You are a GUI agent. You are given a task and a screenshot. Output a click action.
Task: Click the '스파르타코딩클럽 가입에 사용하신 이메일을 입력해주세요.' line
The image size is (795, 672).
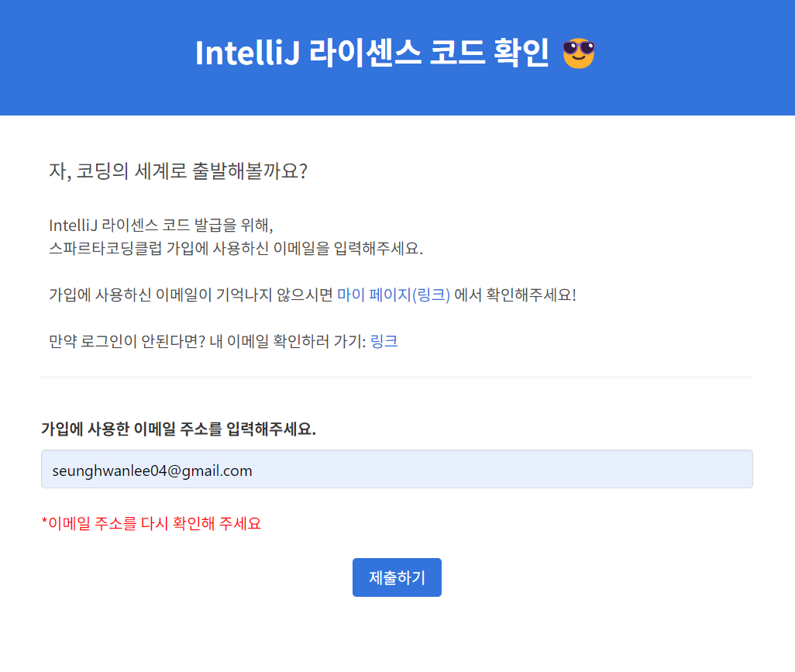coord(236,249)
